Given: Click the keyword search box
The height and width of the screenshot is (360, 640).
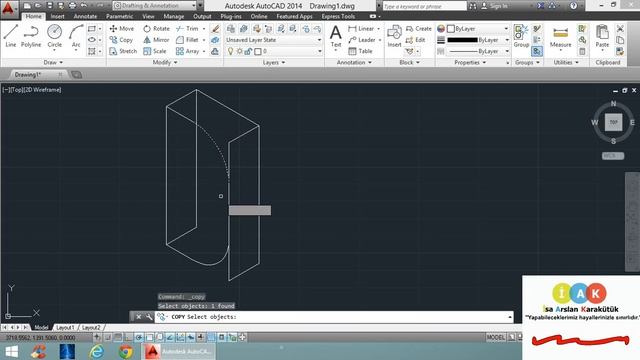Looking at the screenshot, I should click(424, 6).
